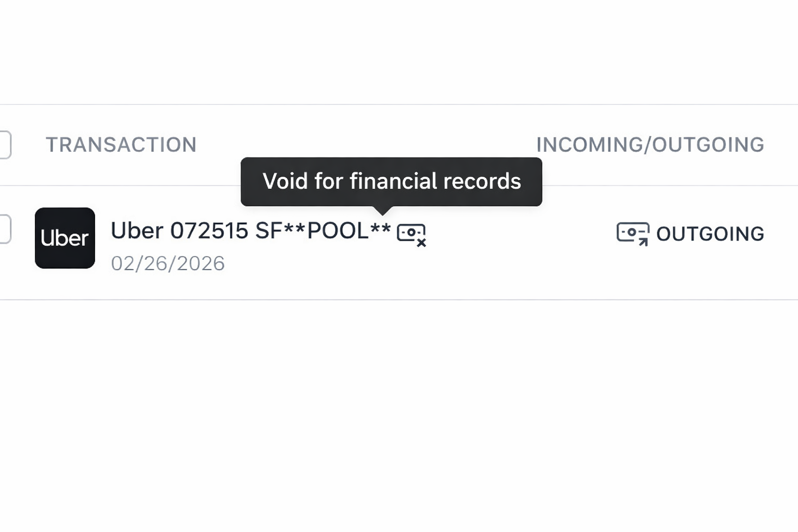This screenshot has height=532, width=798.
Task: Sort by the INCOMING/OUTGOING column header
Action: (x=650, y=144)
